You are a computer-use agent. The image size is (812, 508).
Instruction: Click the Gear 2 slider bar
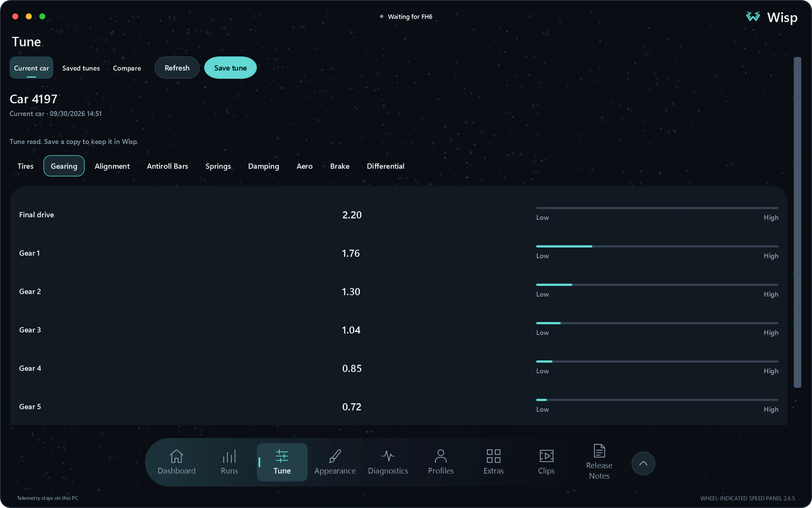[x=657, y=284]
